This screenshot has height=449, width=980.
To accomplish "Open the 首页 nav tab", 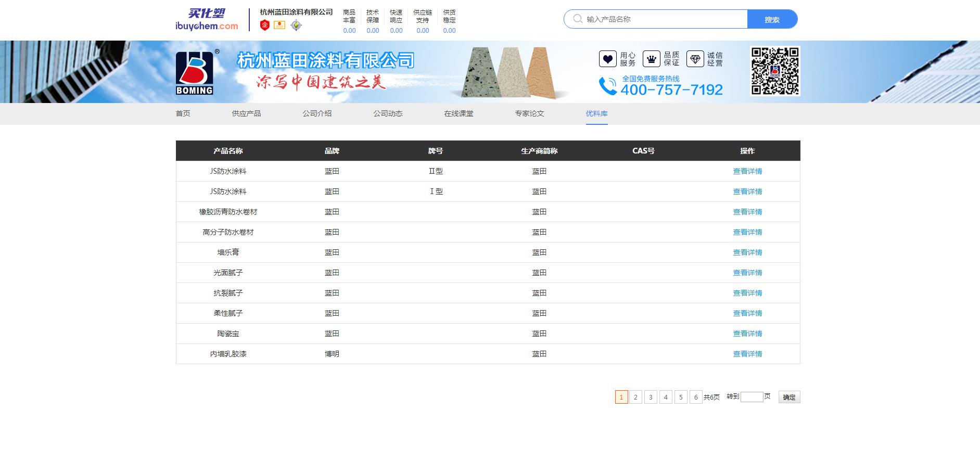I will point(183,113).
